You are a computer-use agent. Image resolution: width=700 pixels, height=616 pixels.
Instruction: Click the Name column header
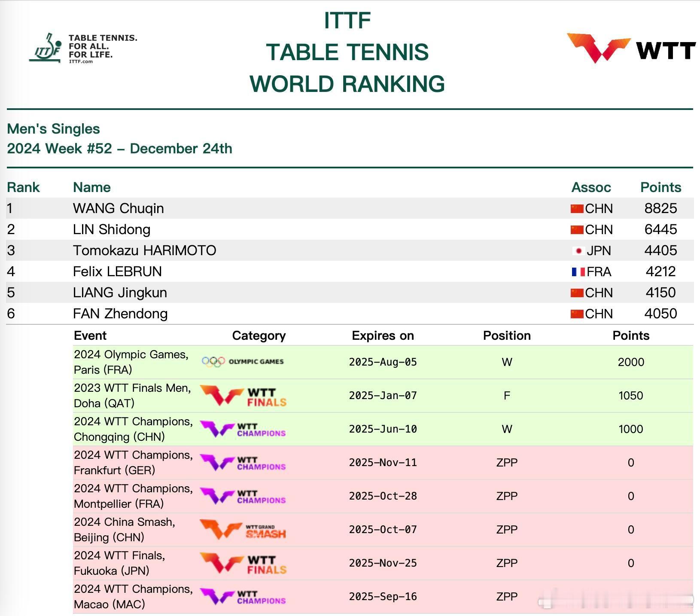(92, 187)
